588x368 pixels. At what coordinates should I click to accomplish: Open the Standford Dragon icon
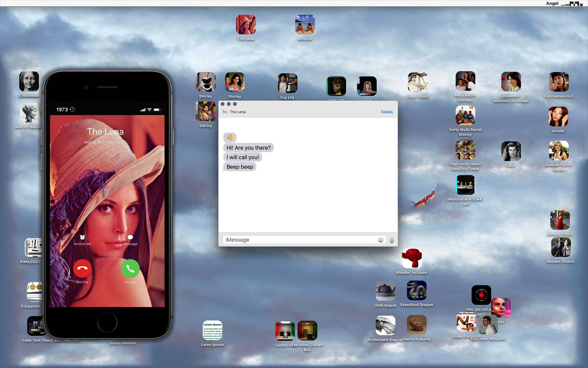[417, 291]
